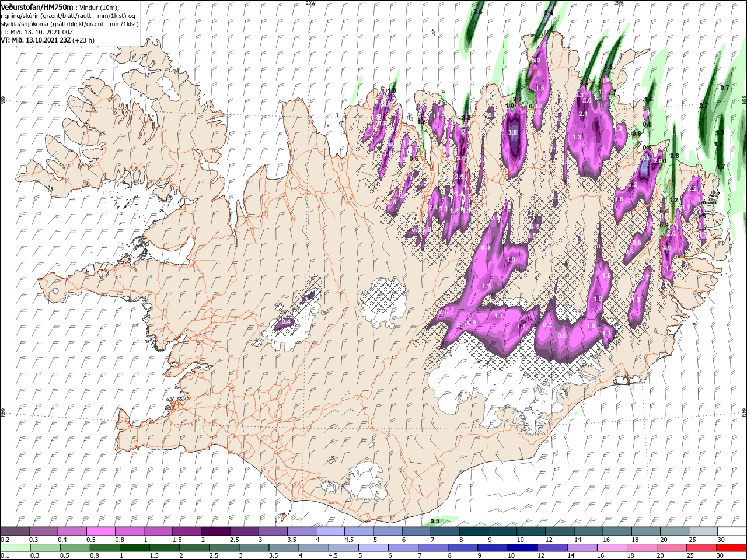The width and height of the screenshot is (747, 560).
Task: Click the Veðurstofan/HM750m title text
Action: [x=37, y=6]
